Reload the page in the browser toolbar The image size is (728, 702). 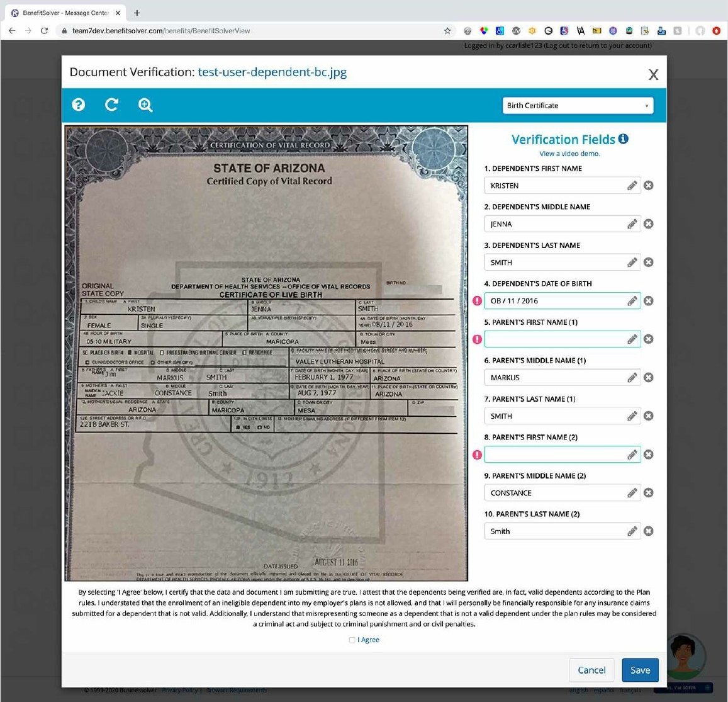coord(44,31)
